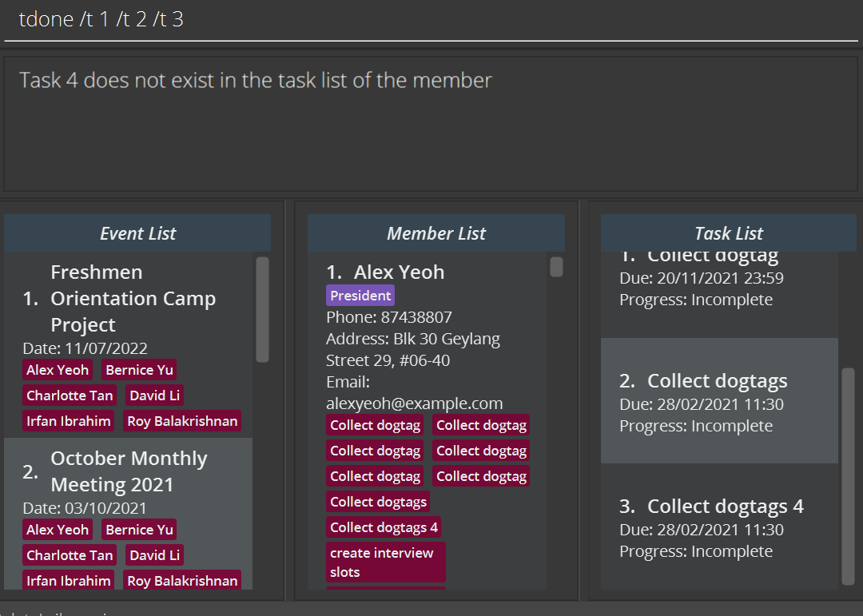Click the Event List header
This screenshot has height=616, width=863.
tap(137, 233)
